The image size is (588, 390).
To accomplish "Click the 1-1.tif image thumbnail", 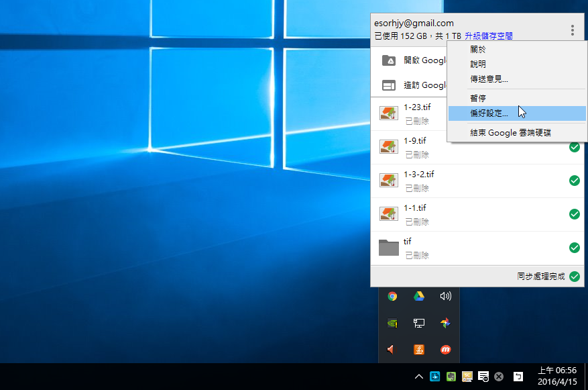I will [x=388, y=213].
